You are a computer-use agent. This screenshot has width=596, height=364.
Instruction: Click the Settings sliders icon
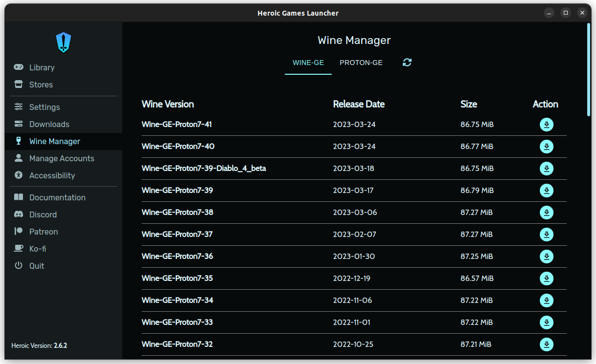click(19, 107)
